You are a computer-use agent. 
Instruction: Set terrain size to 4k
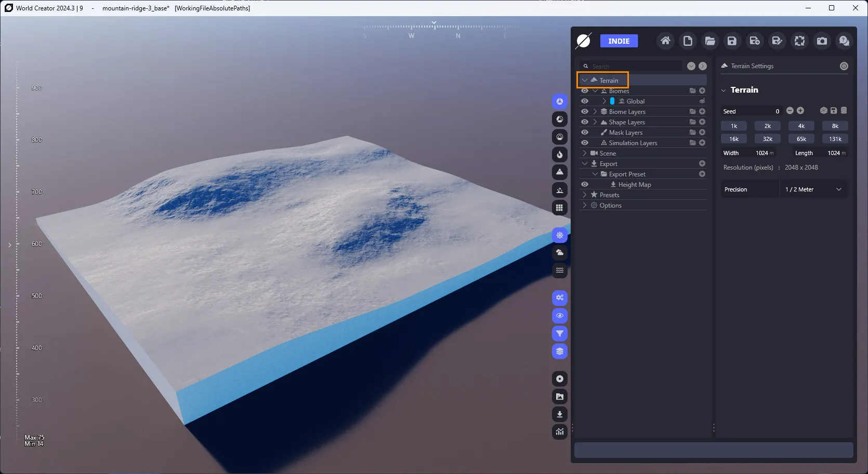tap(801, 126)
